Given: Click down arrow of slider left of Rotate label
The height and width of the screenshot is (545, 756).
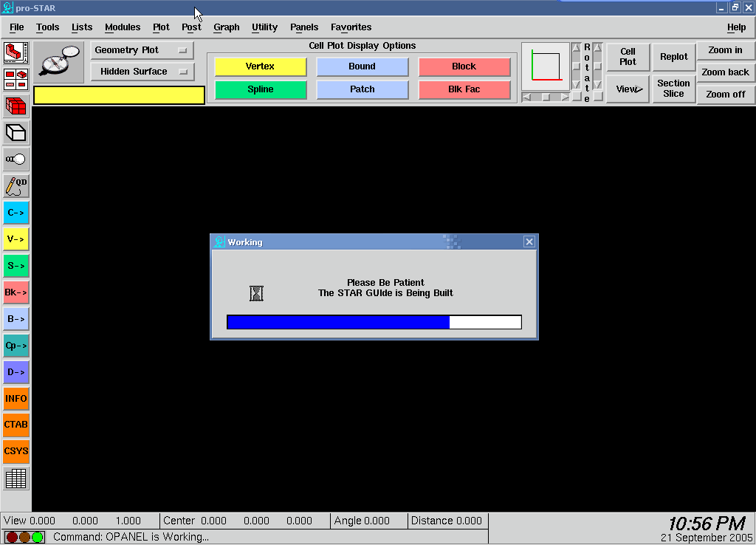Looking at the screenshot, I should (576, 85).
